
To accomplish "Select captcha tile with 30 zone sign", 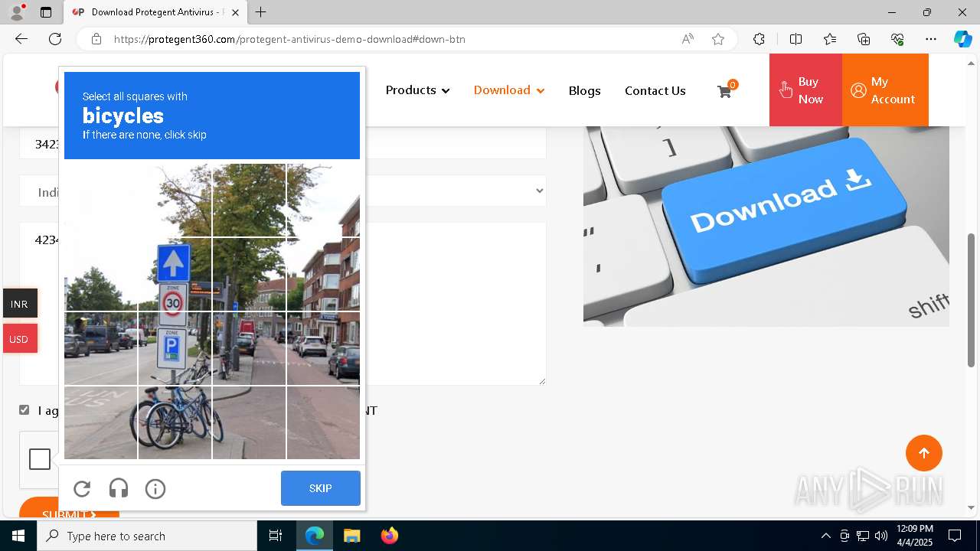I will 175,274.
